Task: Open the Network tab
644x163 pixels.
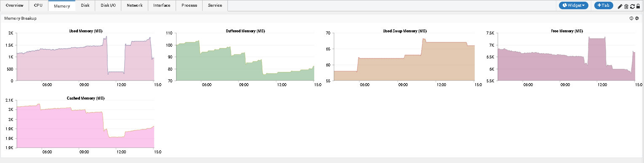Action: click(135, 5)
